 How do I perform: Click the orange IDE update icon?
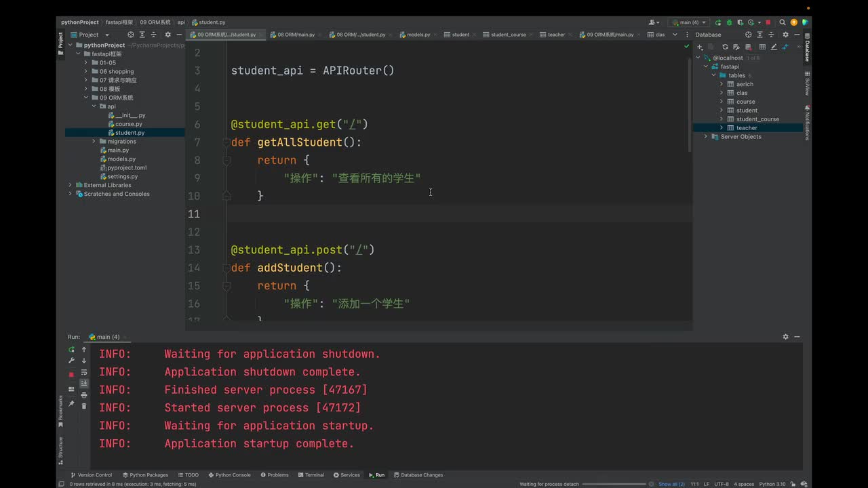click(x=794, y=22)
